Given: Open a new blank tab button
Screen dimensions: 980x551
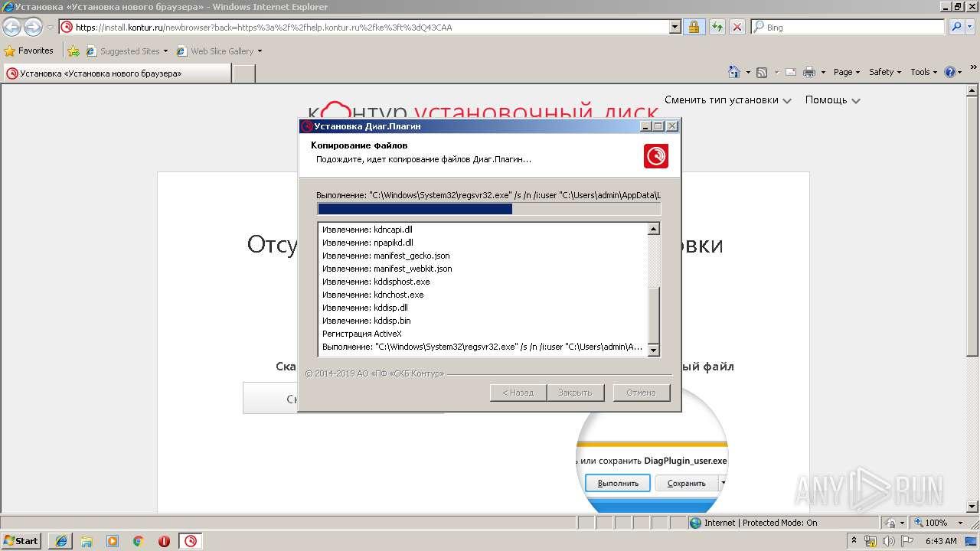Looking at the screenshot, I should 243,73.
